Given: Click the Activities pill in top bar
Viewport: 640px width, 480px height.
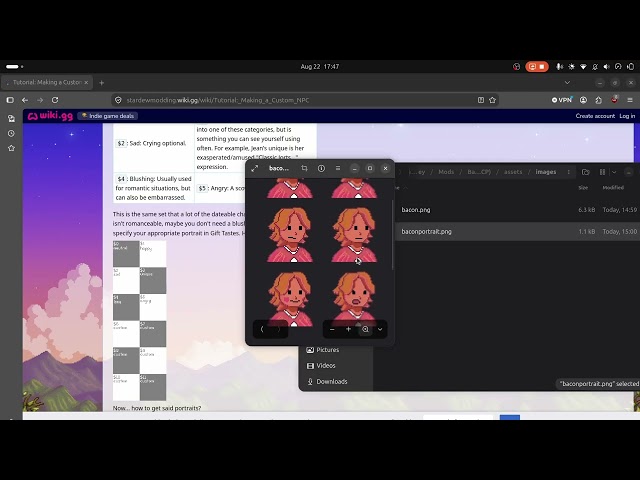Looking at the screenshot, I should [14, 67].
